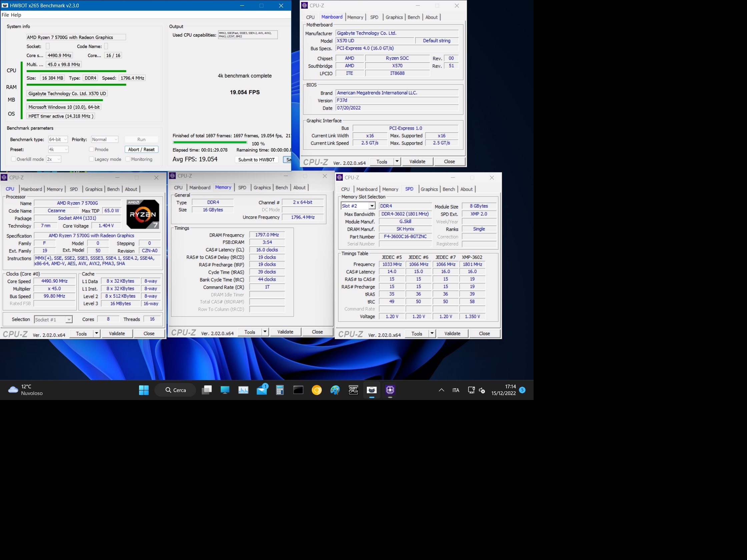
Task: Open the GBT CPUz taskbar icon
Action: click(x=353, y=390)
